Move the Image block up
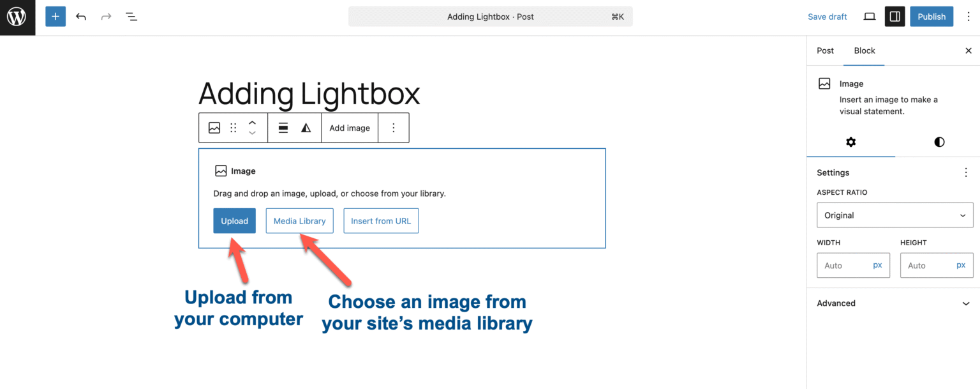This screenshot has height=389, width=980. click(252, 123)
